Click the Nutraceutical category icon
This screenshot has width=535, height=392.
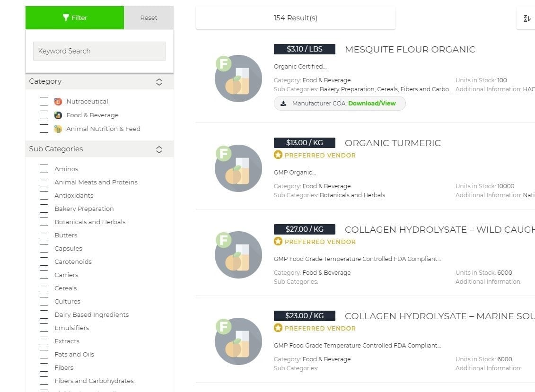58,101
